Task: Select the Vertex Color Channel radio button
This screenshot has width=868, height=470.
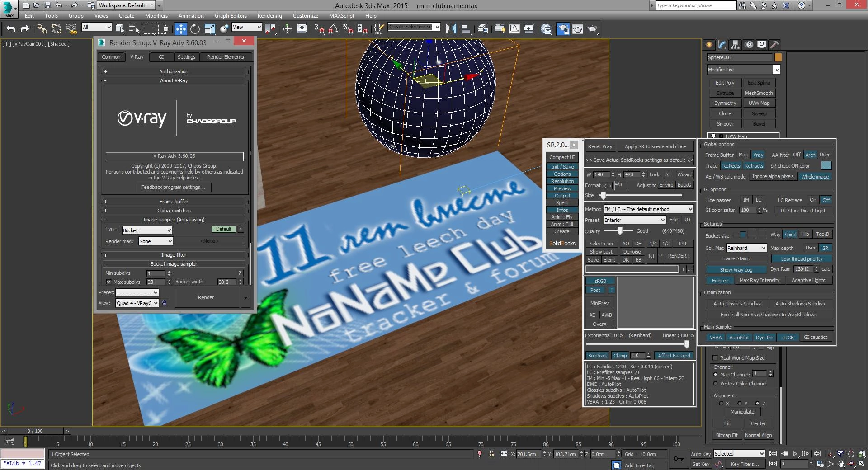Action: pyautogui.click(x=715, y=384)
